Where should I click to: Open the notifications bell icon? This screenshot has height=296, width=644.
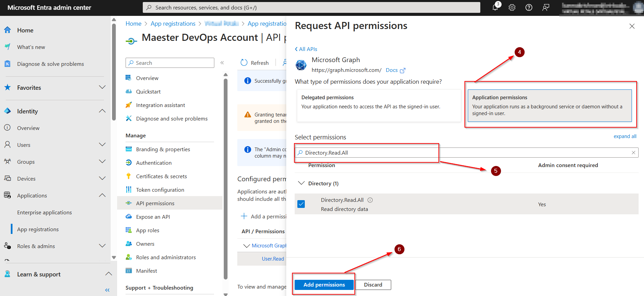pyautogui.click(x=495, y=7)
